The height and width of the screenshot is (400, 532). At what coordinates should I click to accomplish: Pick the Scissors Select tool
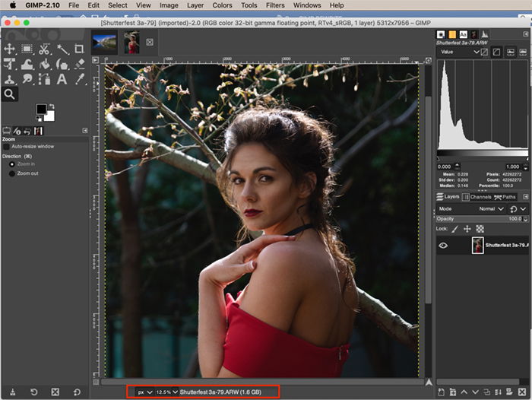point(45,49)
